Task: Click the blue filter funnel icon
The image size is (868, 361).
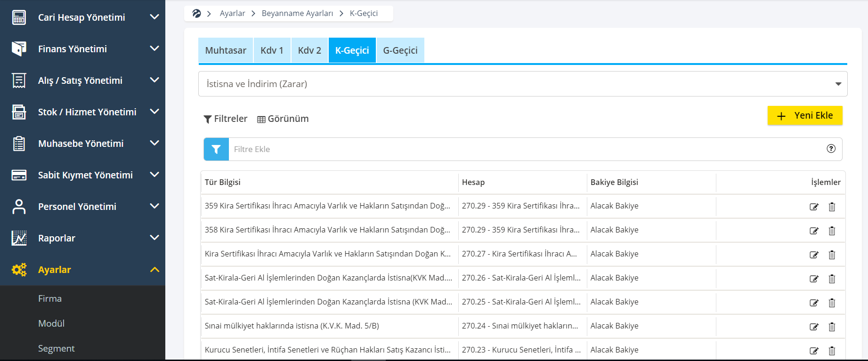Action: [216, 149]
